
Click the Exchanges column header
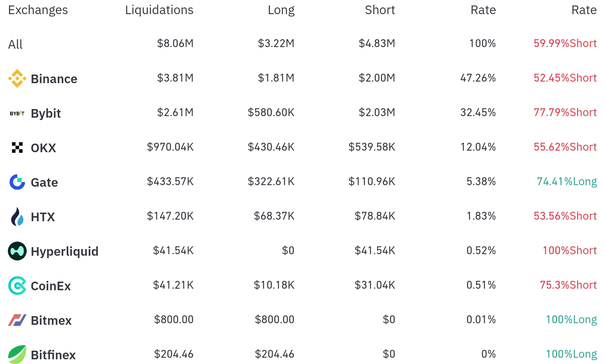[38, 10]
